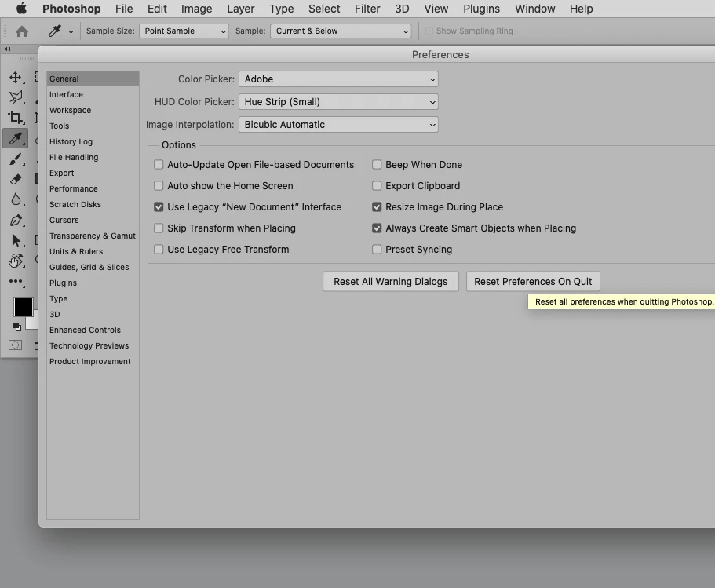Open Technology Previews preferences category

point(93,345)
